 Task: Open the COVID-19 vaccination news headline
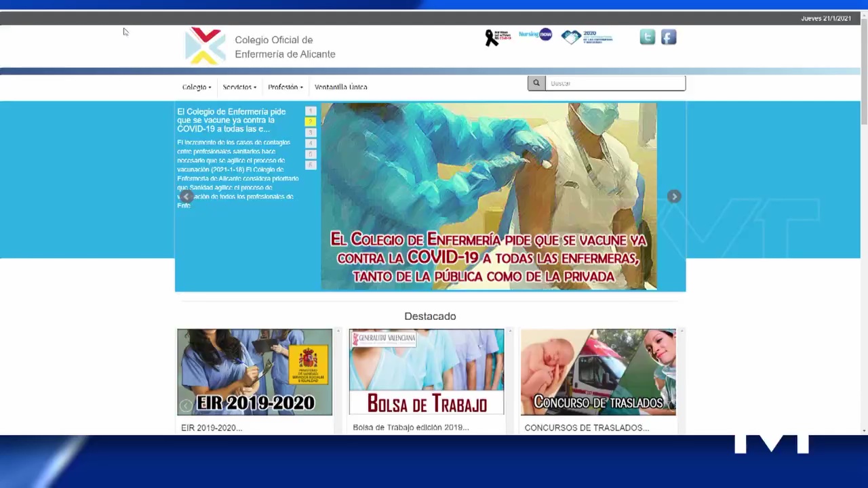(232, 120)
